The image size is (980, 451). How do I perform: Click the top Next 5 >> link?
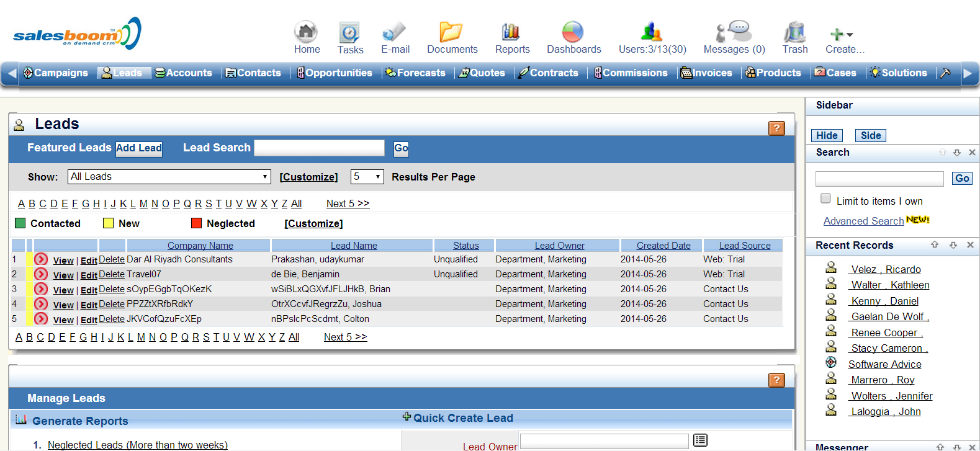point(348,203)
